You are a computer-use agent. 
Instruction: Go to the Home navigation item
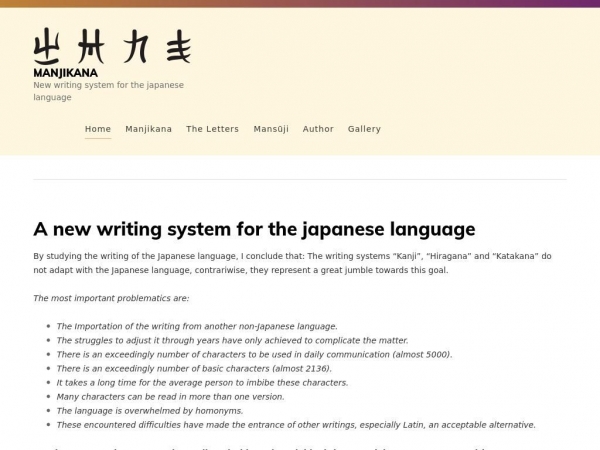click(98, 129)
